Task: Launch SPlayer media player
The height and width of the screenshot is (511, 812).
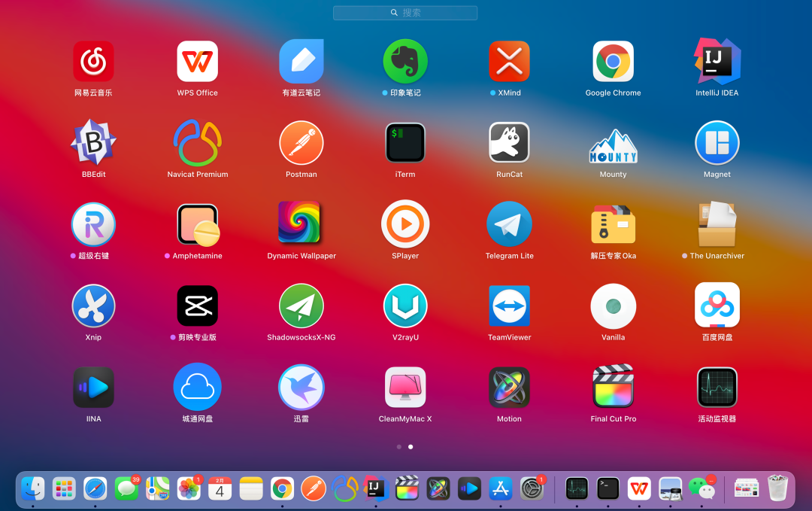Action: pos(405,224)
